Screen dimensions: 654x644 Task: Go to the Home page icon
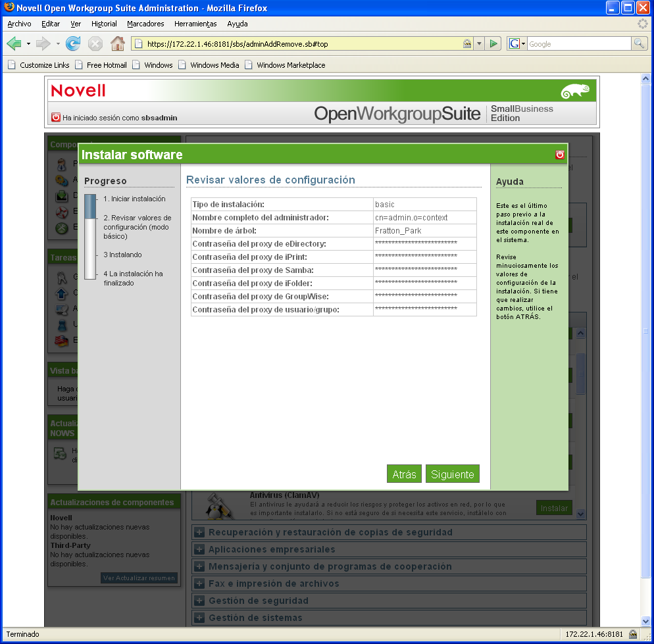pos(118,43)
